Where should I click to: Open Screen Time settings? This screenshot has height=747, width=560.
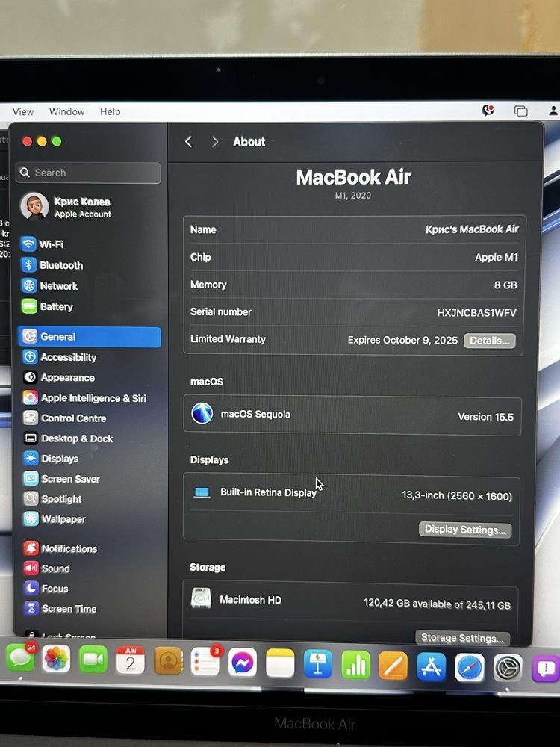[90, 608]
